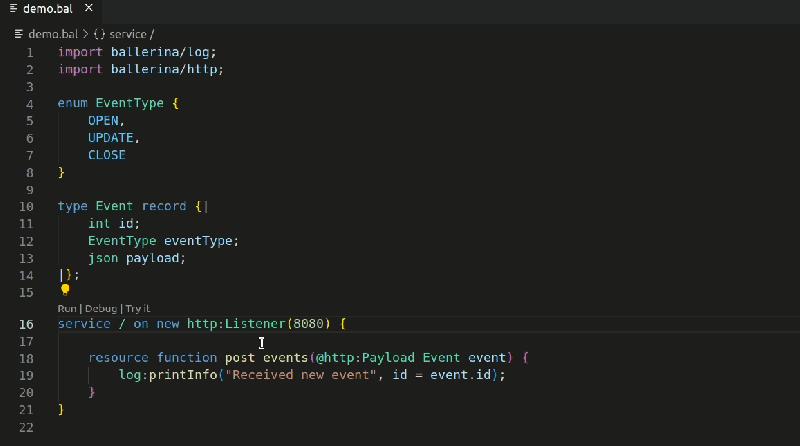Click the braces symbol icon in breadcrumb
Screen dimensions: 800x446
(99, 34)
